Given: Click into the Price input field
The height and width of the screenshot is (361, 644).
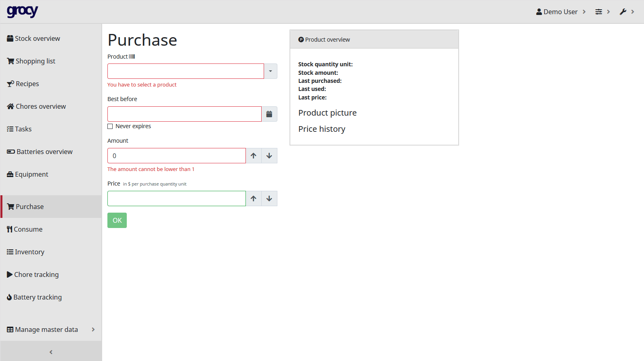Looking at the screenshot, I should [176, 198].
